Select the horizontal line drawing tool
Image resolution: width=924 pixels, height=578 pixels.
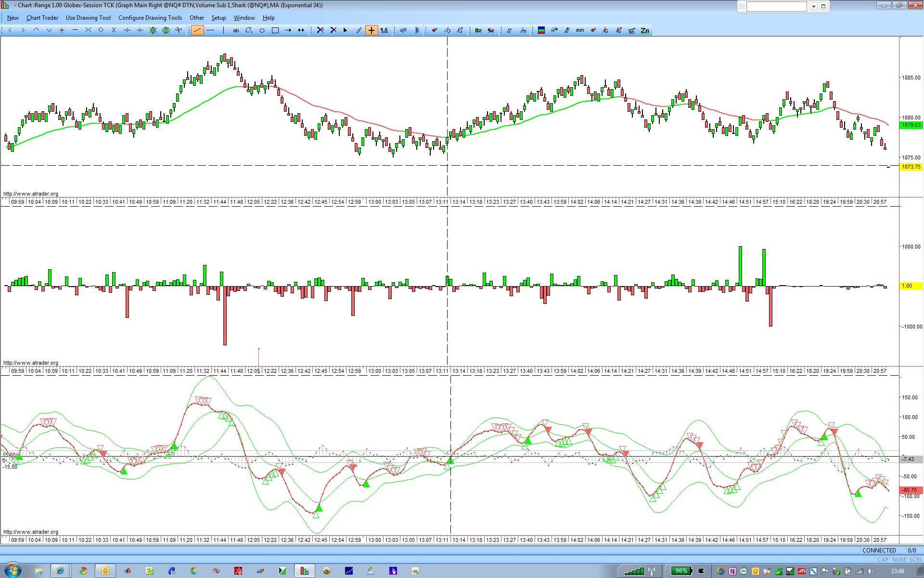[x=210, y=30]
